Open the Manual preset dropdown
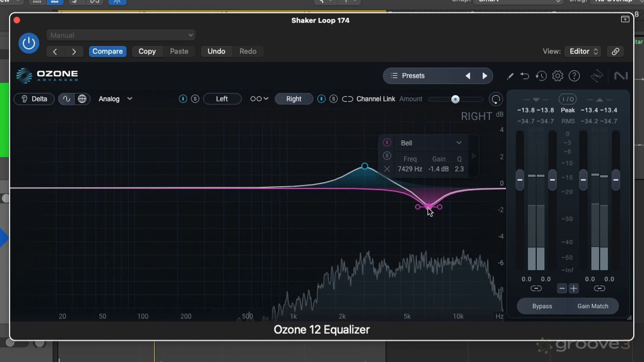The image size is (644, 362). point(121,35)
